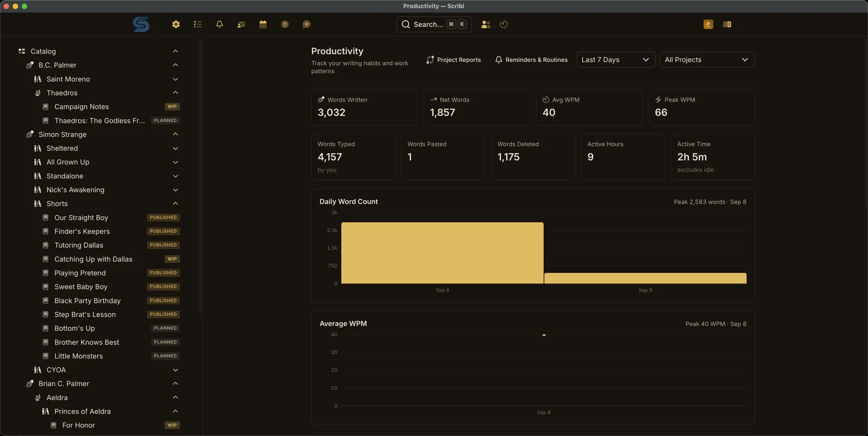
Task: Open Reminders & Routines
Action: (532, 60)
